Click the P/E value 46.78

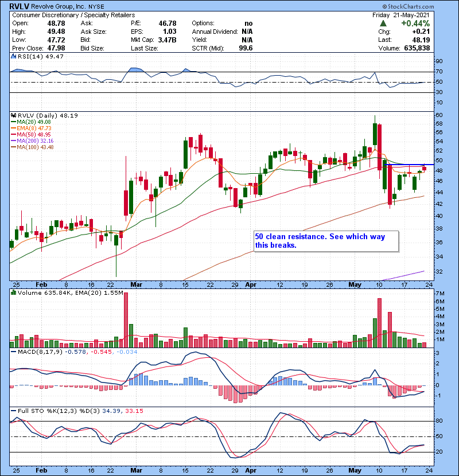pyautogui.click(x=168, y=24)
